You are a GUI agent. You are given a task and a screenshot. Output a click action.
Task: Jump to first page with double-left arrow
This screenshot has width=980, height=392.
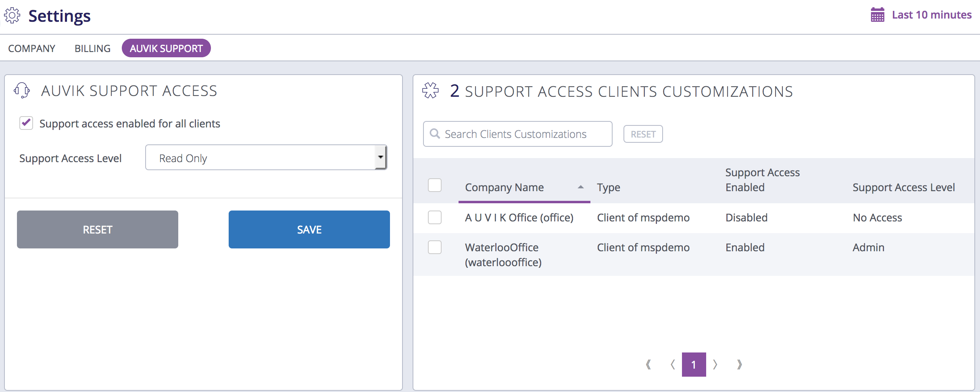tap(648, 364)
